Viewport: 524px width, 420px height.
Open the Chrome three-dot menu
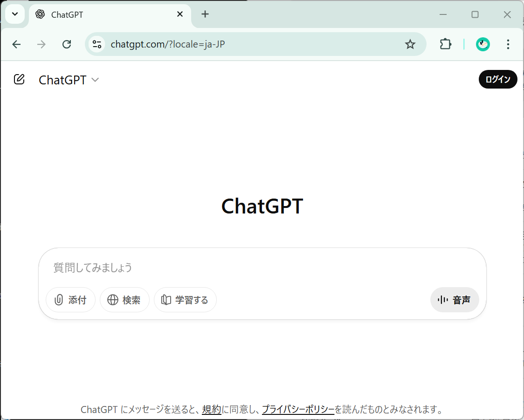click(508, 44)
